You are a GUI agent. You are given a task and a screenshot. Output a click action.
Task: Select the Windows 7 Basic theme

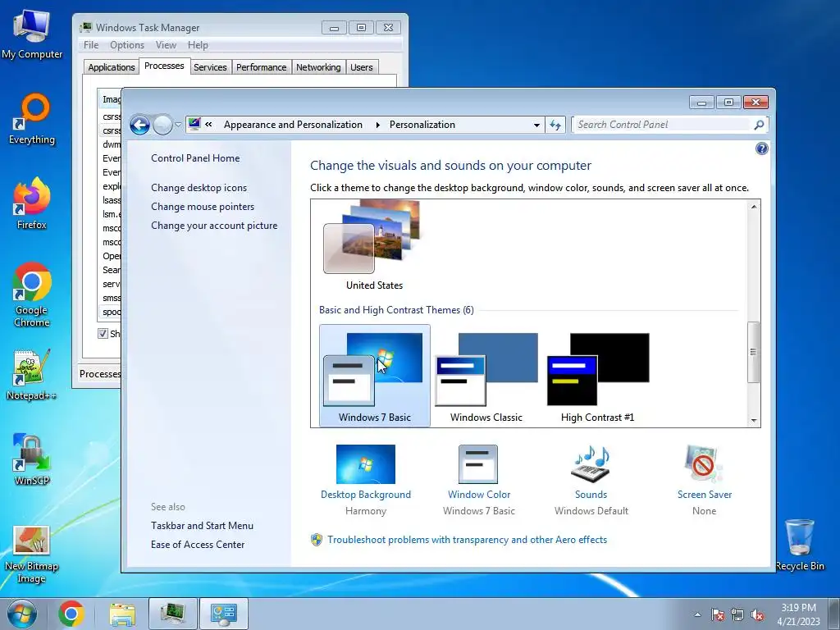click(374, 376)
